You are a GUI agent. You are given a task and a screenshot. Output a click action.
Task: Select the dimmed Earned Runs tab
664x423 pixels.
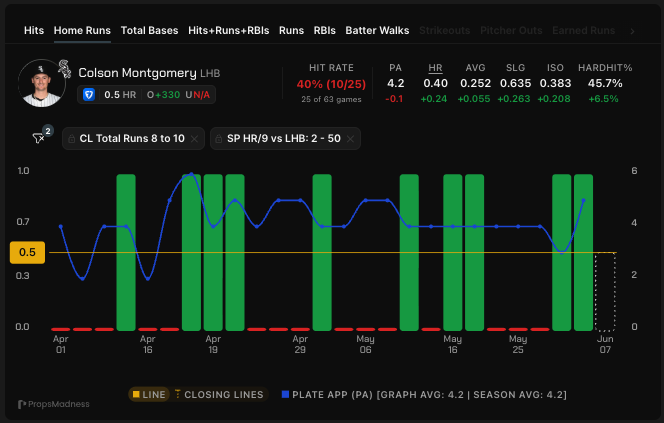584,30
